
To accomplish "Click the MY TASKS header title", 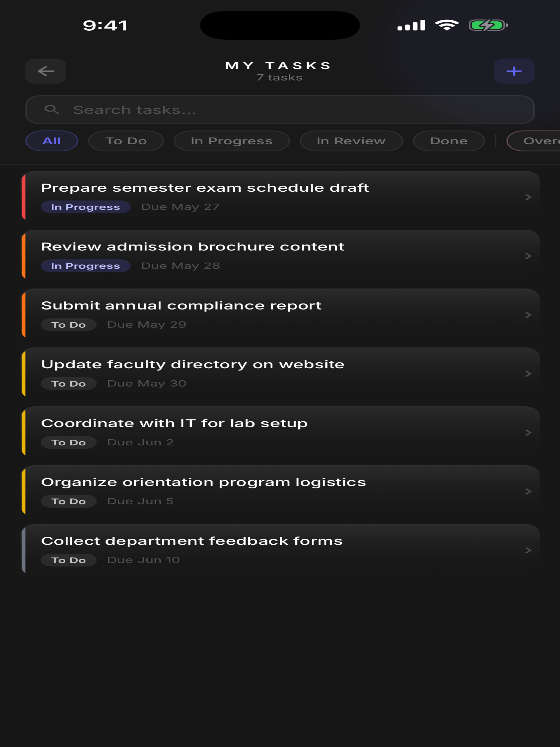I will [278, 66].
